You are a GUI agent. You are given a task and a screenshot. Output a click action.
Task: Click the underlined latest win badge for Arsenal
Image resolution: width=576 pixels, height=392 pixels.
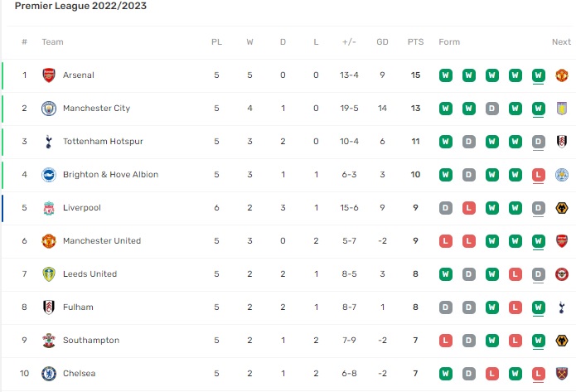pos(538,75)
